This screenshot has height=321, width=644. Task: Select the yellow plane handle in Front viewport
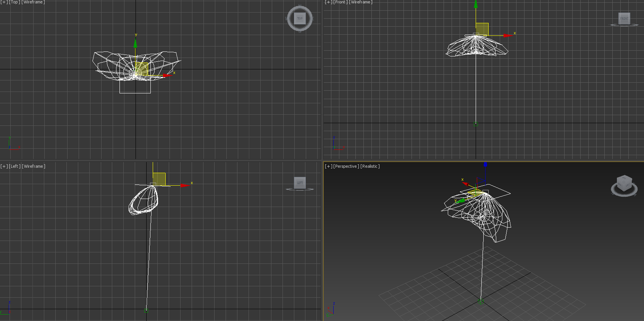[482, 29]
